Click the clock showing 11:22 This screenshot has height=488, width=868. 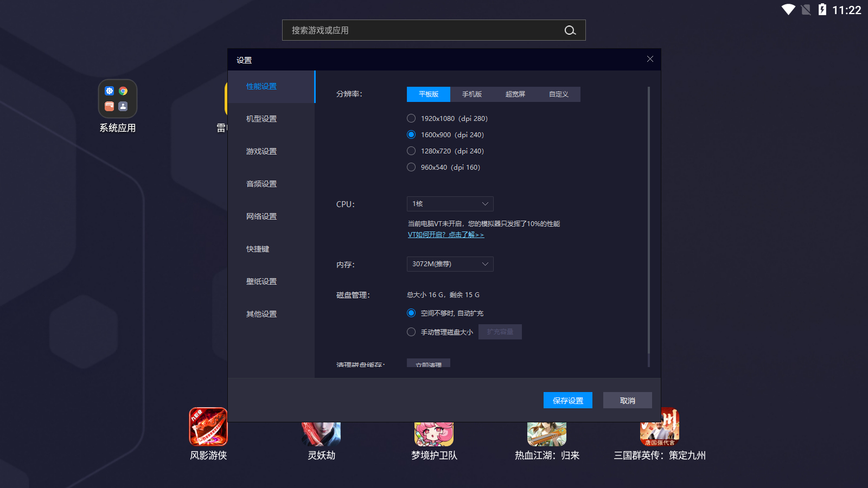click(847, 10)
